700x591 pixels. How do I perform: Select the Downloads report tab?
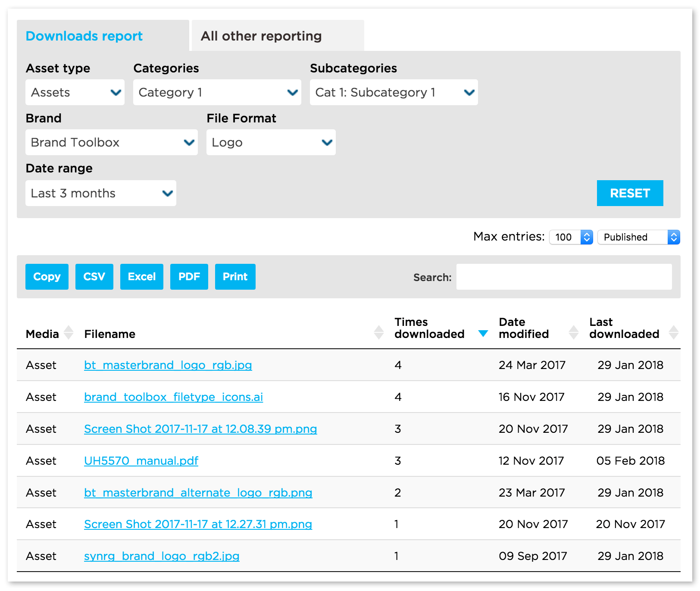pos(84,36)
